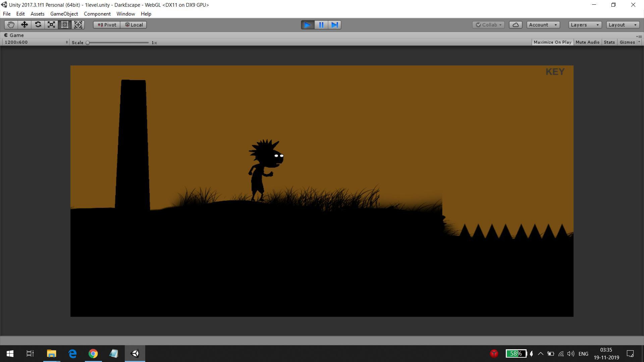Open the 1200x600 resolution dropdown
644x362 pixels.
(x=36, y=42)
